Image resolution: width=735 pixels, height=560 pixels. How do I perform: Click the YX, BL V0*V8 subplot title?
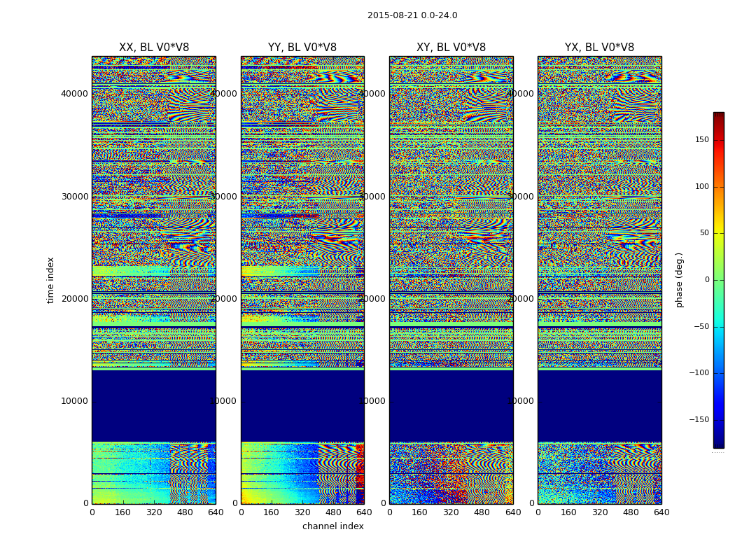599,48
